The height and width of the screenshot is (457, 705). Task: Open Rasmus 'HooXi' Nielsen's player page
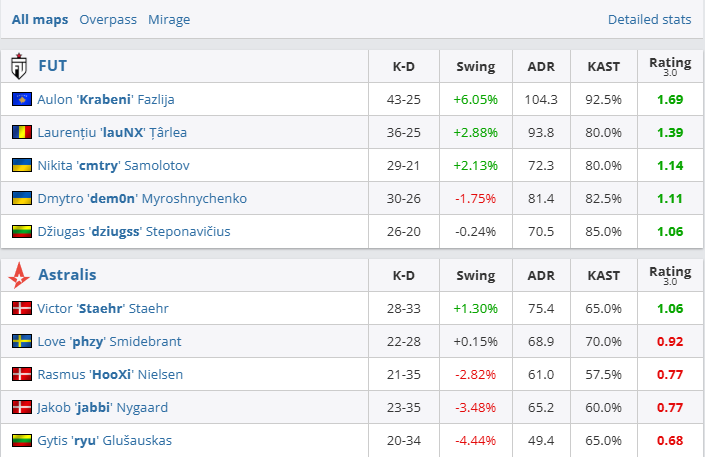110,374
